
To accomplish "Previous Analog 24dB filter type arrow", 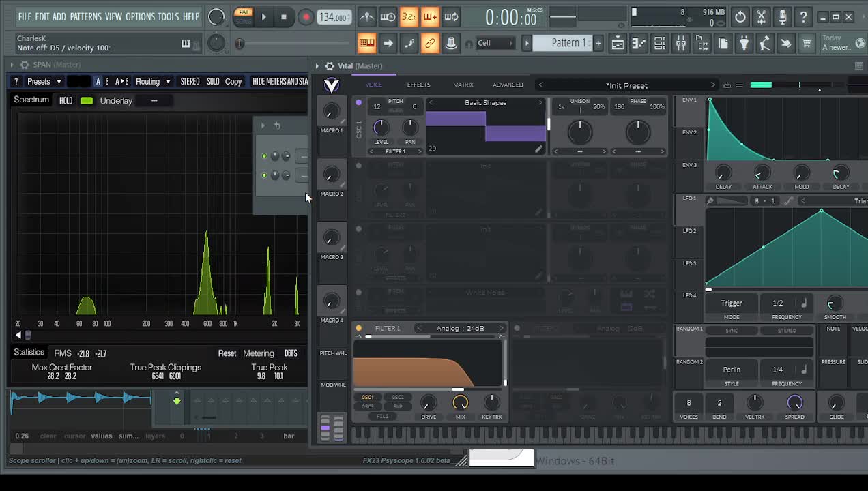I will pyautogui.click(x=420, y=328).
